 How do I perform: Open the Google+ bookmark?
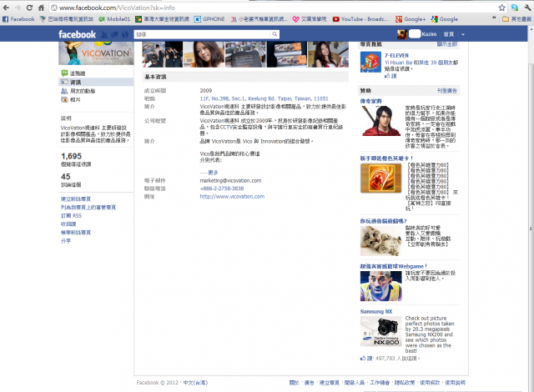(411, 19)
